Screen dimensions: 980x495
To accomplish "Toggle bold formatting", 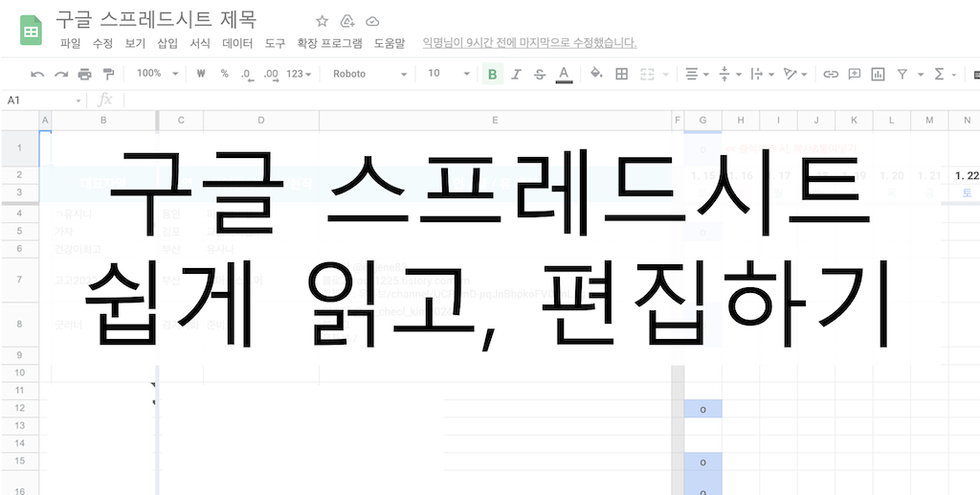I will [493, 75].
